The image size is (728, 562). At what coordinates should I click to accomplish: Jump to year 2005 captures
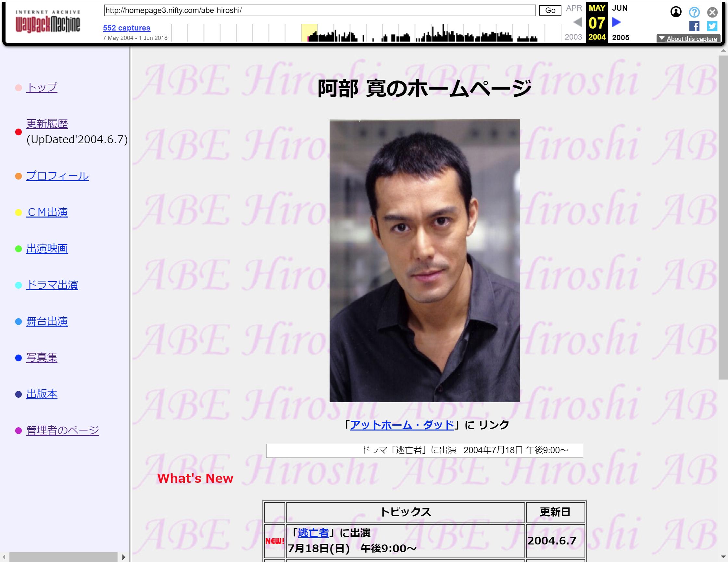tap(620, 37)
